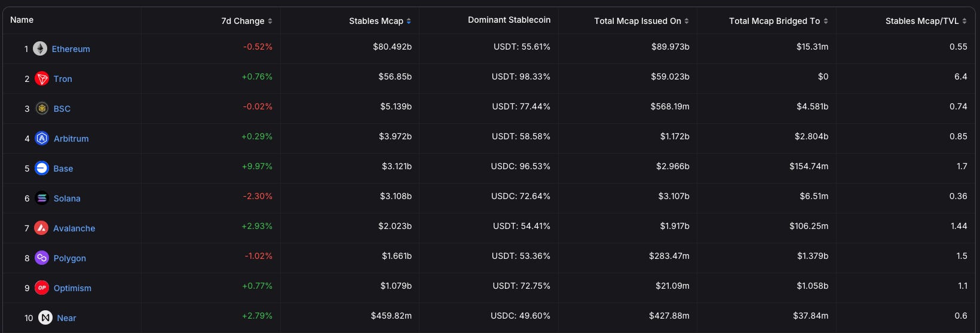Sort table by 7d Change column

pyautogui.click(x=246, y=21)
